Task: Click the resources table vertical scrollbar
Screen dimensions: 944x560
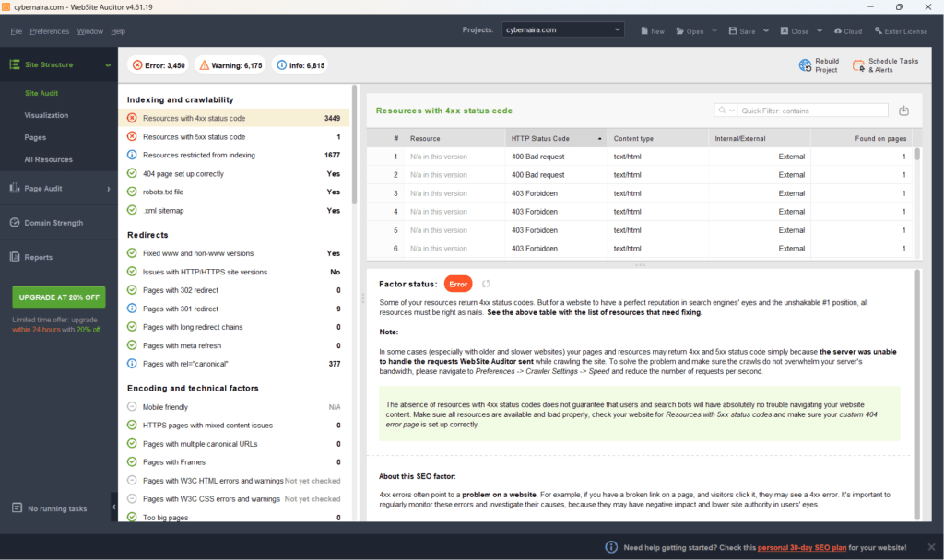Action: [x=917, y=154]
